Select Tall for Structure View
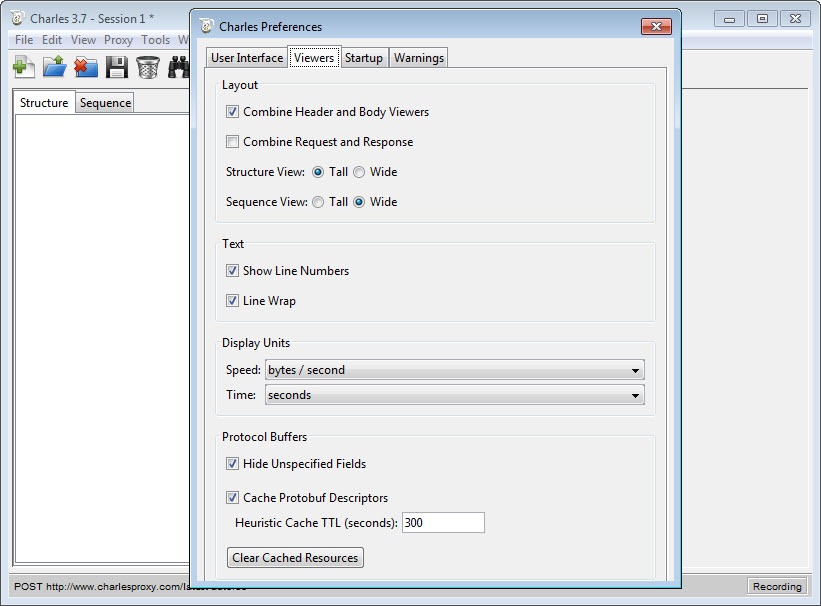Screen dimensions: 821x606 click(318, 172)
